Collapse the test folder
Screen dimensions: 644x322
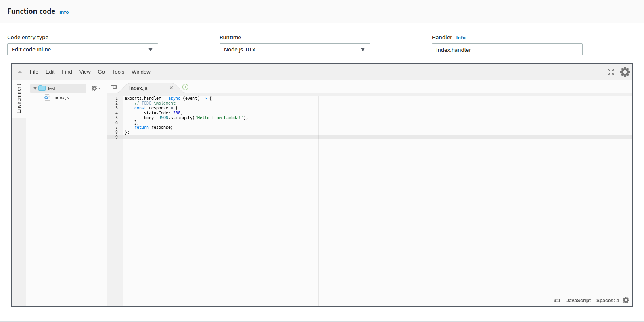[35, 88]
